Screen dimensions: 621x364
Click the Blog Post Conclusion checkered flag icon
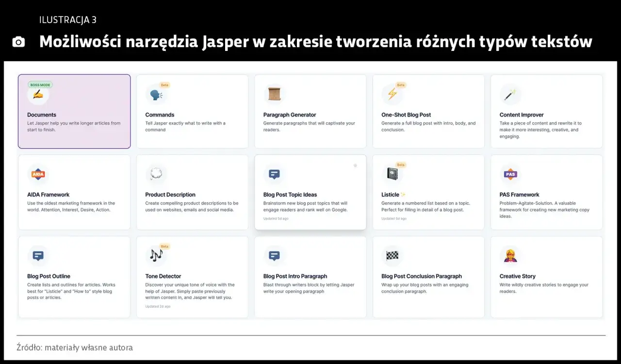click(x=392, y=255)
